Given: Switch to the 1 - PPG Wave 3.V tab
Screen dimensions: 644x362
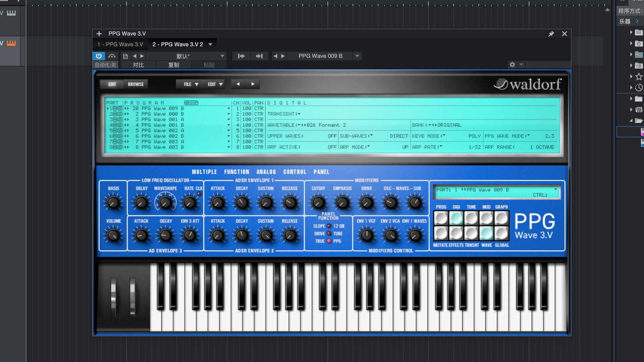Looking at the screenshot, I should click(x=120, y=44).
